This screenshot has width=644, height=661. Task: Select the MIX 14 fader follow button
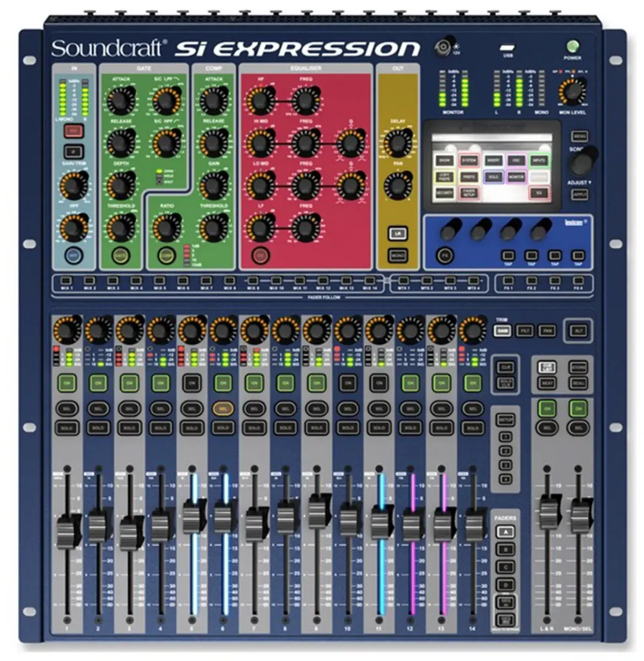(370, 281)
